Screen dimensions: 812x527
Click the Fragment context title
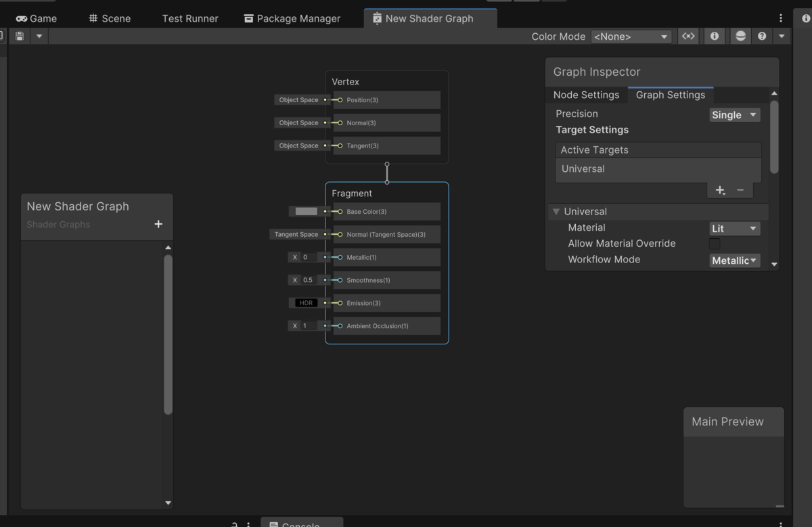coord(352,193)
